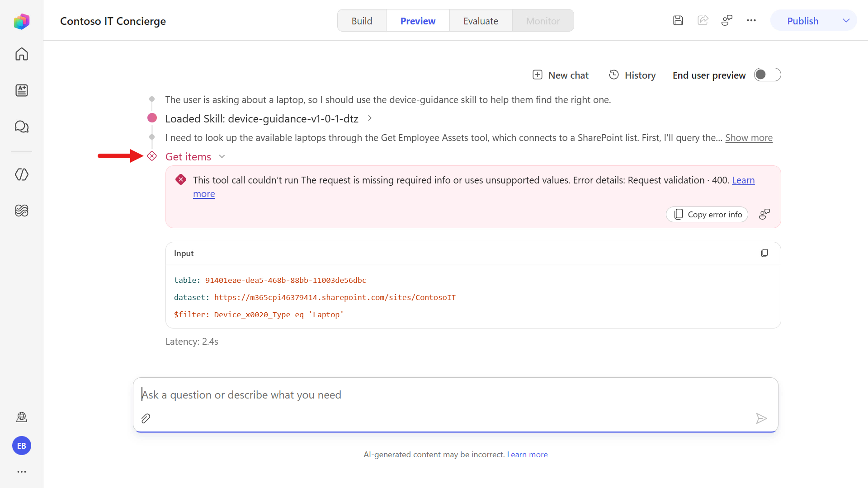Click the dataset SharePoint URL value
868x488 pixels.
point(335,297)
